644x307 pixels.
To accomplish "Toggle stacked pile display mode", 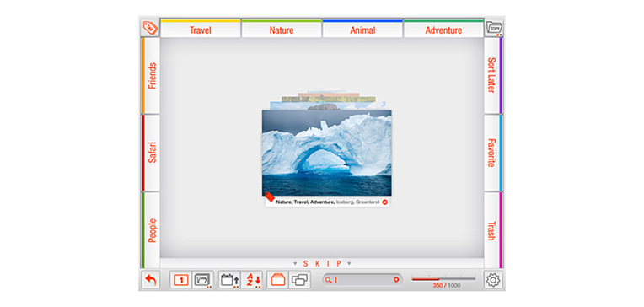I will pos(278,280).
